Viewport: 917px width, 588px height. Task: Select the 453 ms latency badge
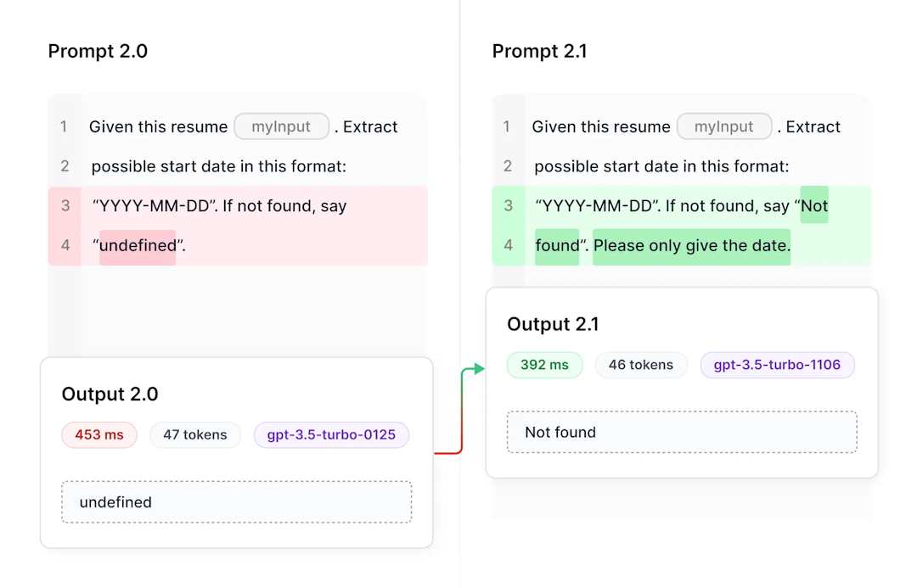(x=99, y=435)
